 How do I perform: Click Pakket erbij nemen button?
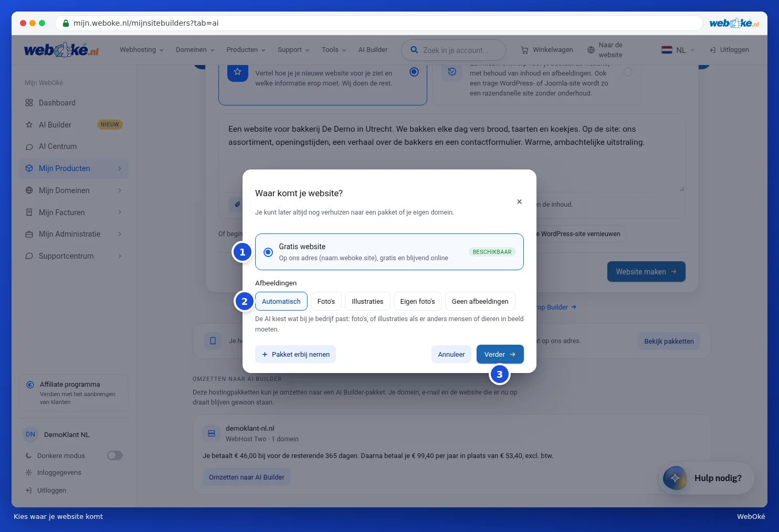[x=296, y=354]
